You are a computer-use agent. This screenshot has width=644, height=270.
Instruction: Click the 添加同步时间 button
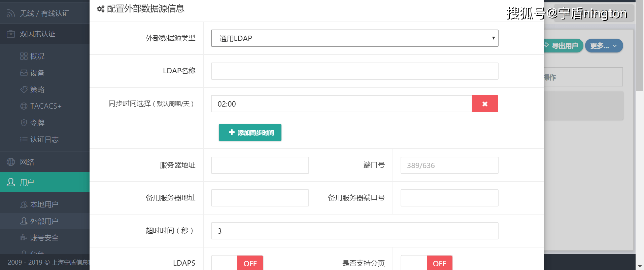pos(250,132)
